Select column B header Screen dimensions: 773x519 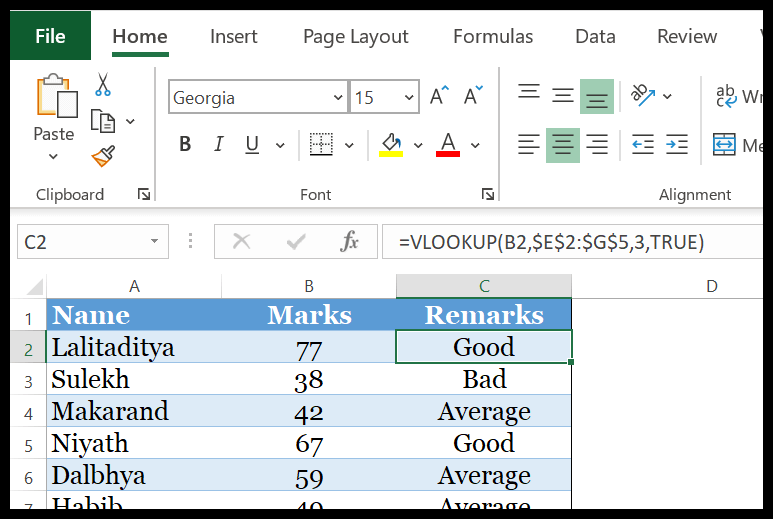[x=309, y=286]
